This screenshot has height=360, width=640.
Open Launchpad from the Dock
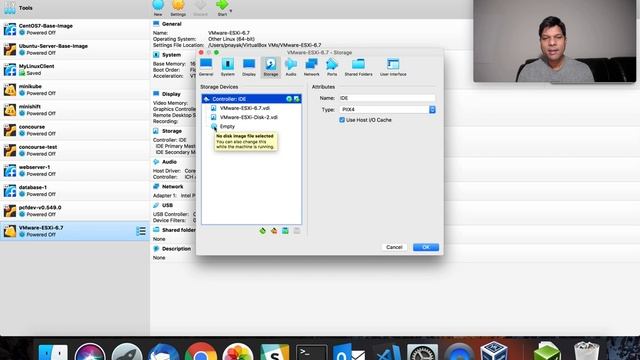pyautogui.click(x=127, y=352)
